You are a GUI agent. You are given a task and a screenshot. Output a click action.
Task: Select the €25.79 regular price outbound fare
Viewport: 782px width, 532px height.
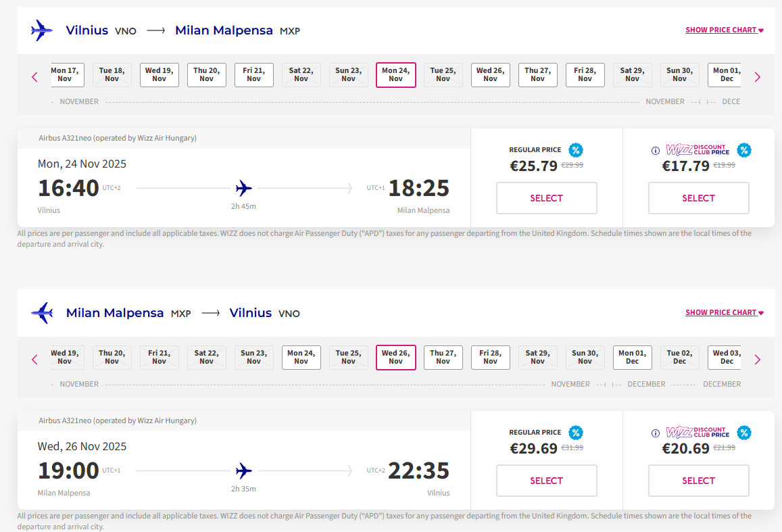point(546,198)
